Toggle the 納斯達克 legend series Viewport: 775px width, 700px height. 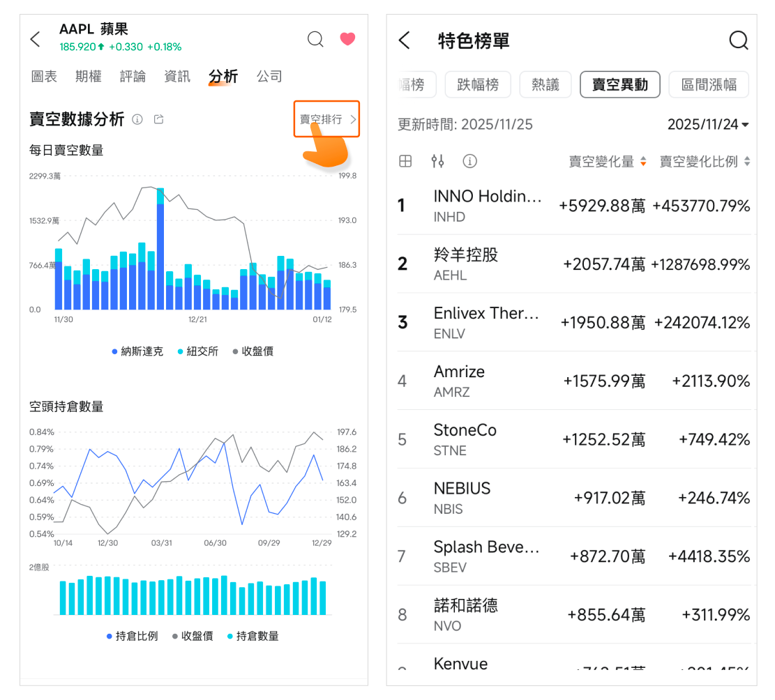pyautogui.click(x=137, y=351)
